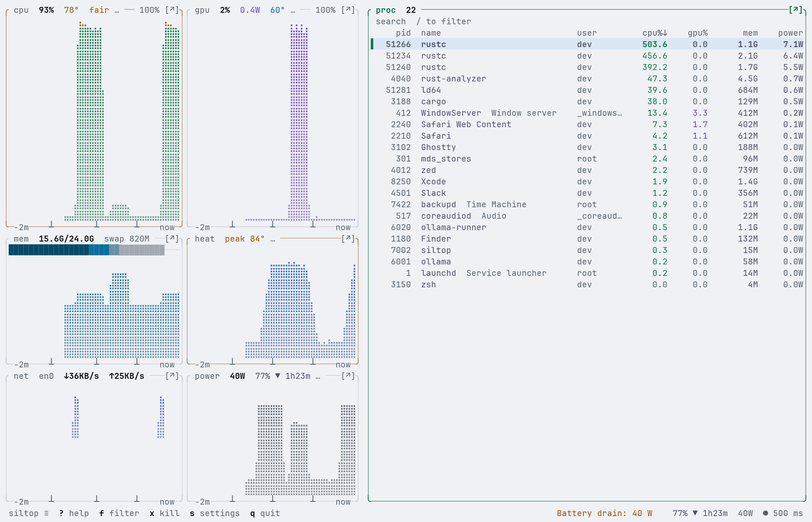812x522 pixels.
Task: Click the memory usage bar
Action: tap(86, 250)
